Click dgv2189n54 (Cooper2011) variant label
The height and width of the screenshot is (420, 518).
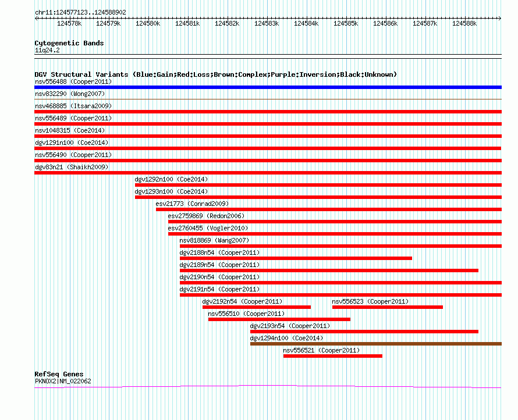click(219, 265)
